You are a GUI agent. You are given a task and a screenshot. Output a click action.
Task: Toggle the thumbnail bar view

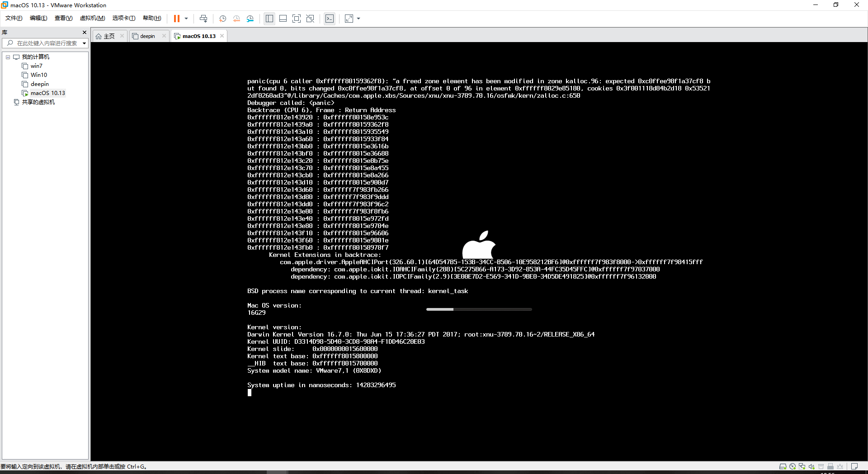283,19
